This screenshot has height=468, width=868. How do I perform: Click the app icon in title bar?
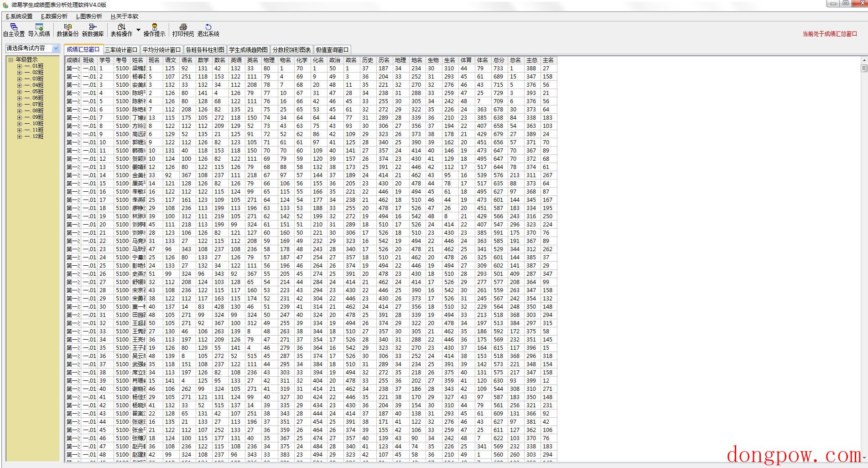5,5
